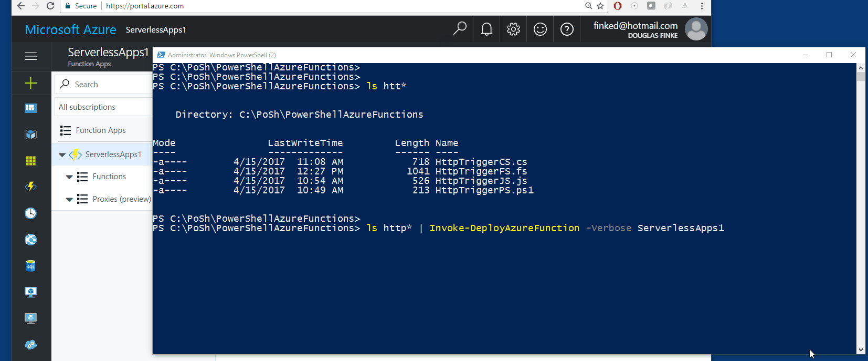Open the App Services globe icon
Viewport: 868px width, 361px height.
point(30,240)
